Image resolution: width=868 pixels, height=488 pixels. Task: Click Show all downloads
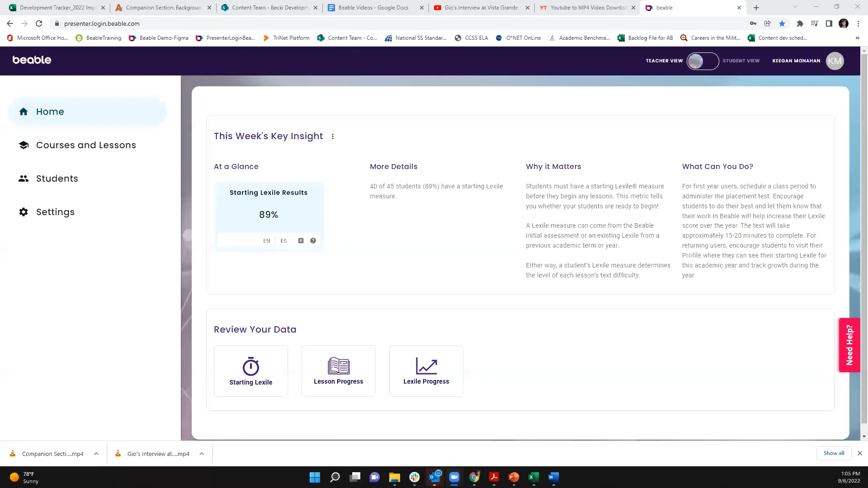pyautogui.click(x=834, y=453)
